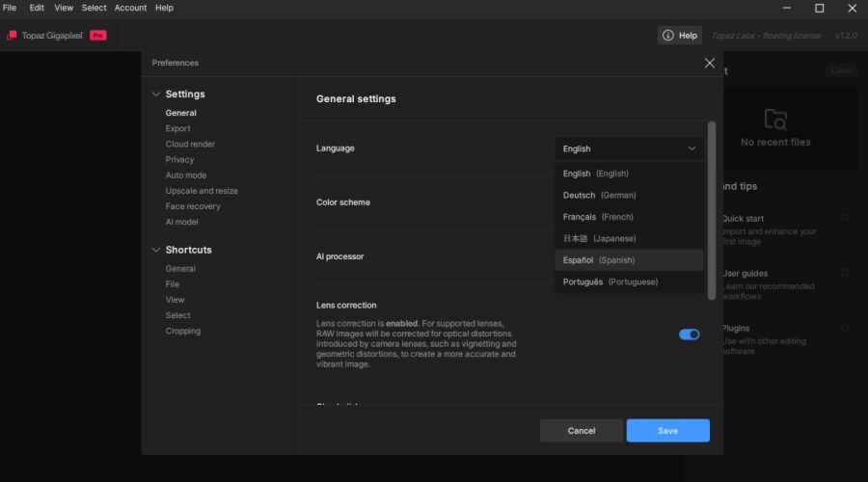Select File shortcuts page
868x482 pixels.
point(173,283)
